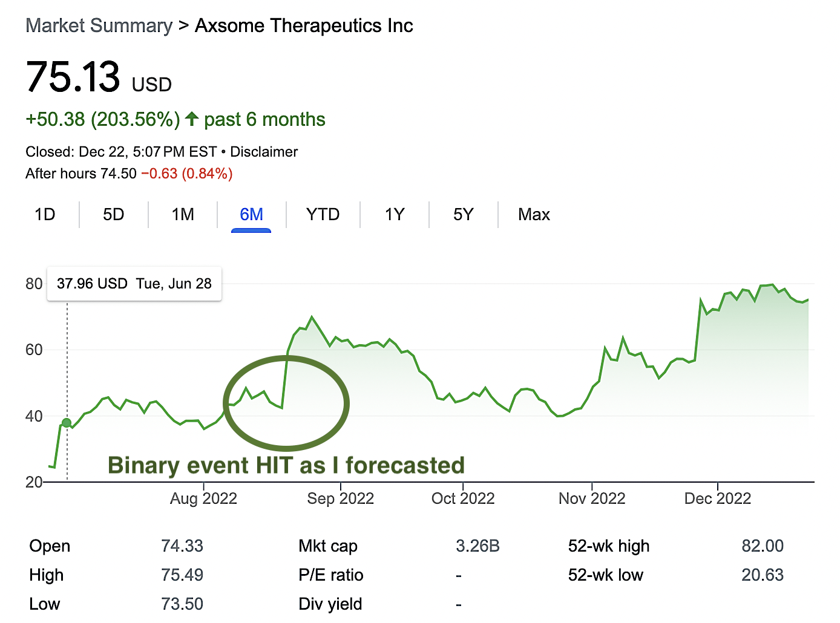Click the Disclaimer link
The image size is (840, 623).
click(264, 152)
